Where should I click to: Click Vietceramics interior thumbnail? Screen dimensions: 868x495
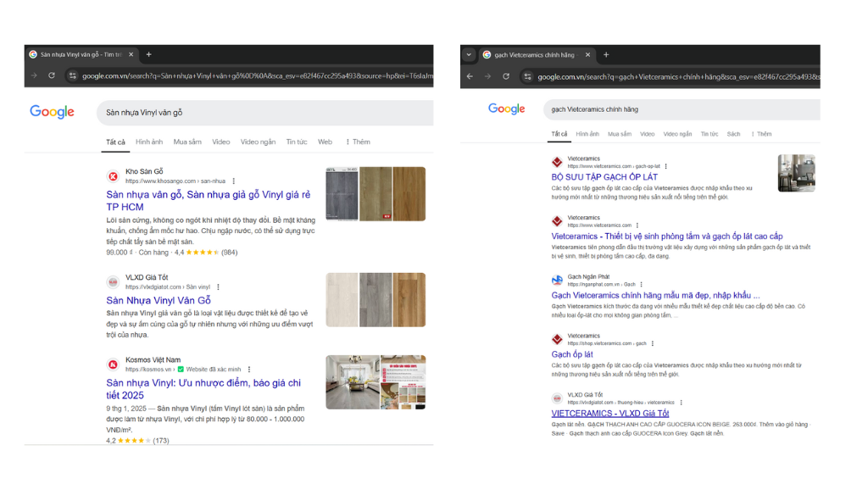[x=796, y=173]
